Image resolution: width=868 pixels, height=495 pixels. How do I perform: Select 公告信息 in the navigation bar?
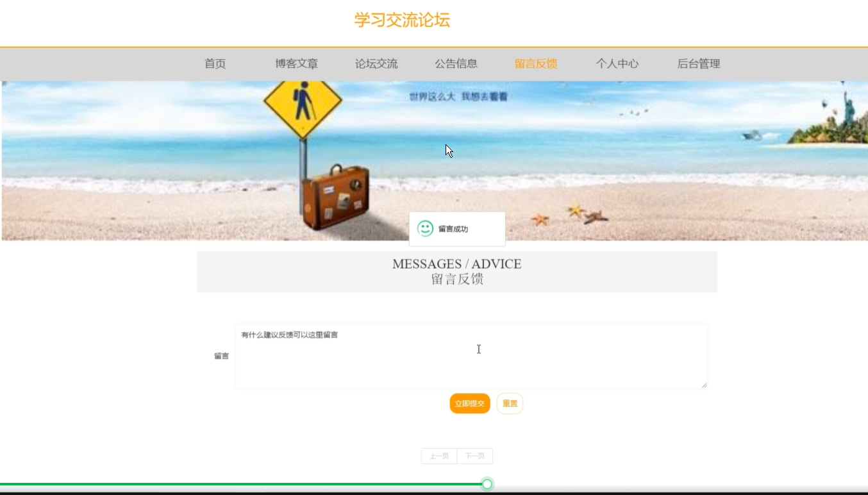click(x=456, y=63)
